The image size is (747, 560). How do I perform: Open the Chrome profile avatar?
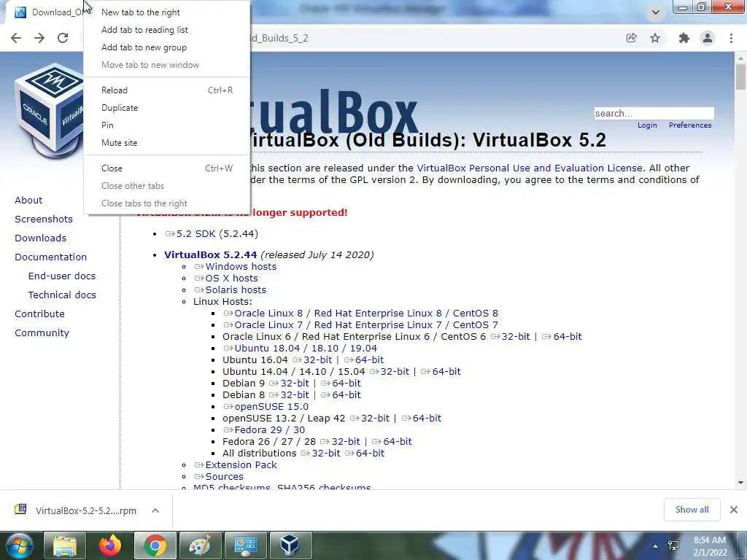708,38
